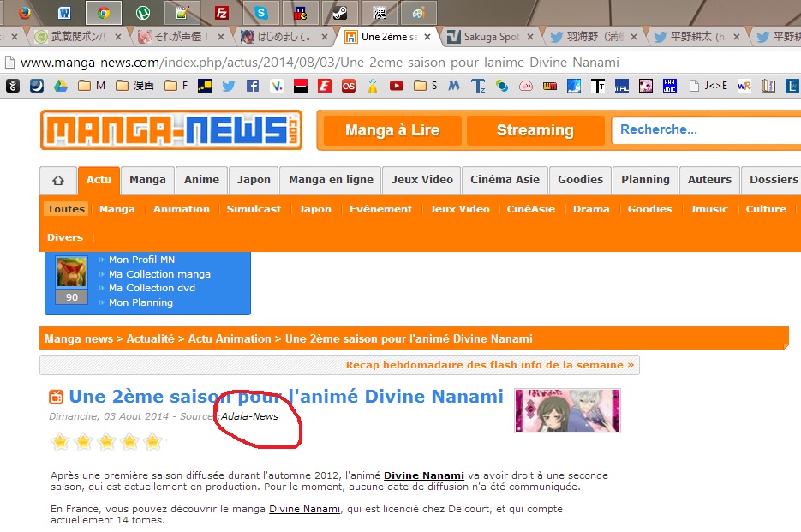Open the black T bookmark icon
The height and width of the screenshot is (532, 801).
pyautogui.click(x=598, y=86)
